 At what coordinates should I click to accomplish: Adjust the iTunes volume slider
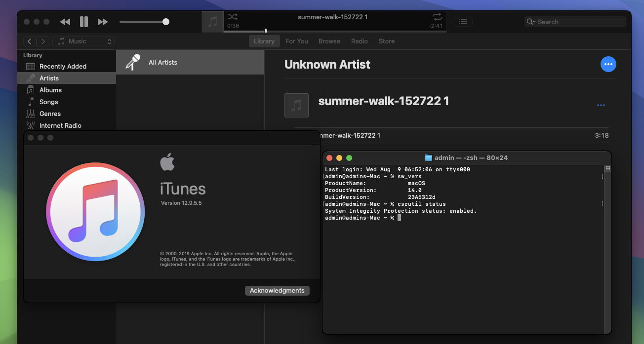(x=144, y=22)
